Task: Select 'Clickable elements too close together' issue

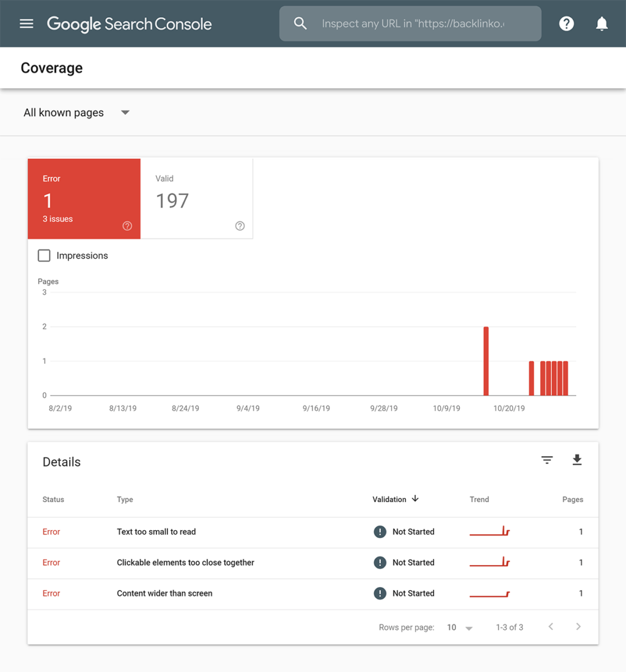Action: 185,563
